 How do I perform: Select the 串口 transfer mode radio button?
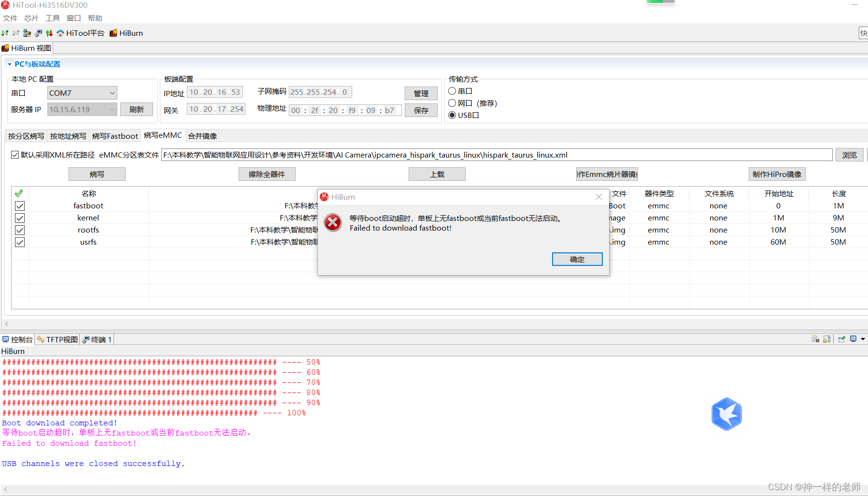click(x=452, y=91)
